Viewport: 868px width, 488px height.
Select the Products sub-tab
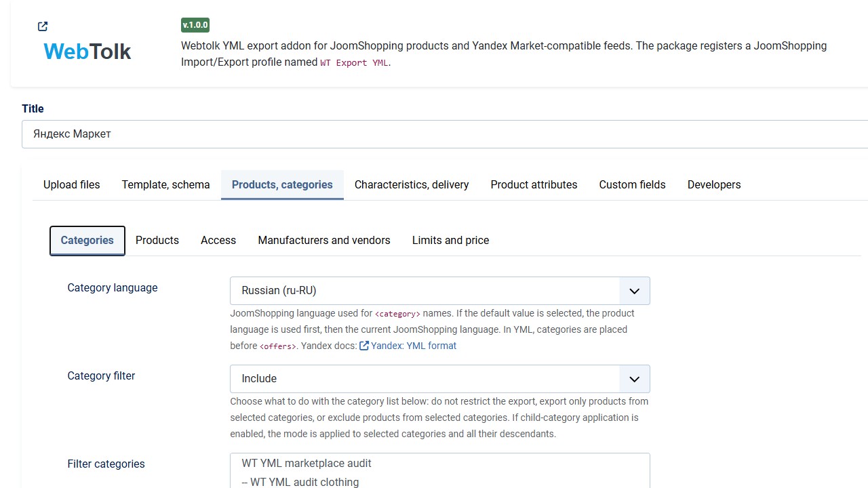pyautogui.click(x=157, y=240)
